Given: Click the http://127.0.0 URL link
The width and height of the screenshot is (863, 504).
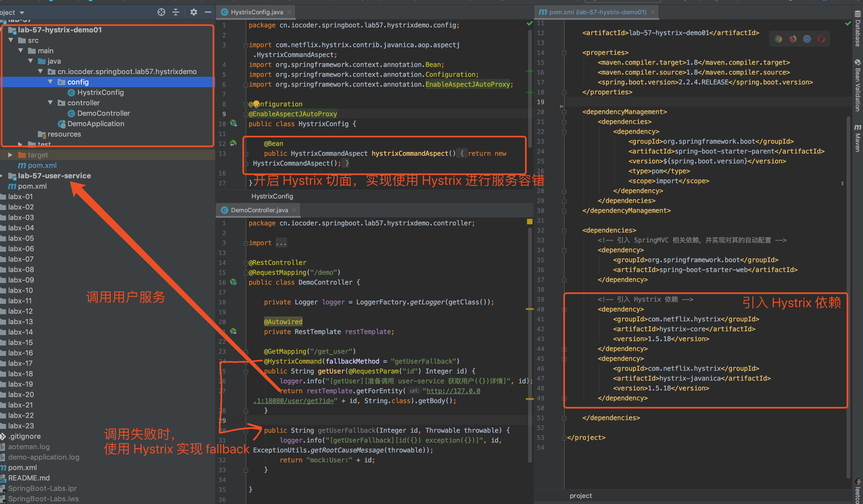Looking at the screenshot, I should click(453, 391).
